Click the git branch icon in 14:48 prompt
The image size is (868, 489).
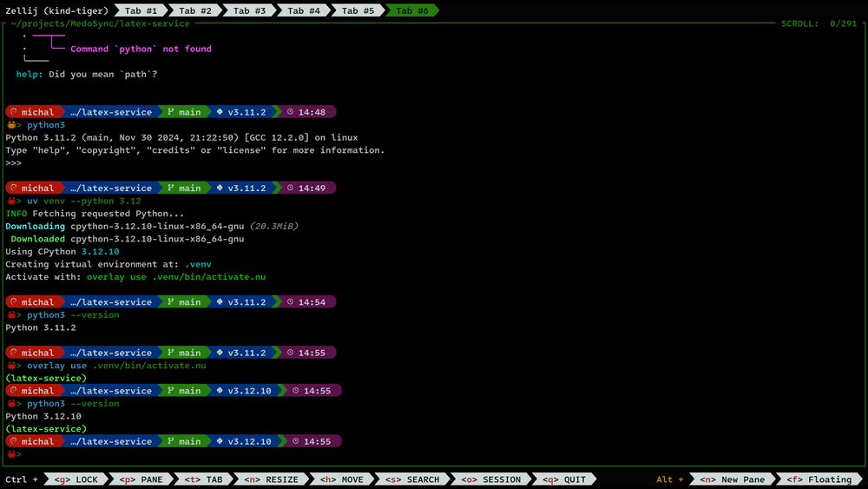coord(170,112)
